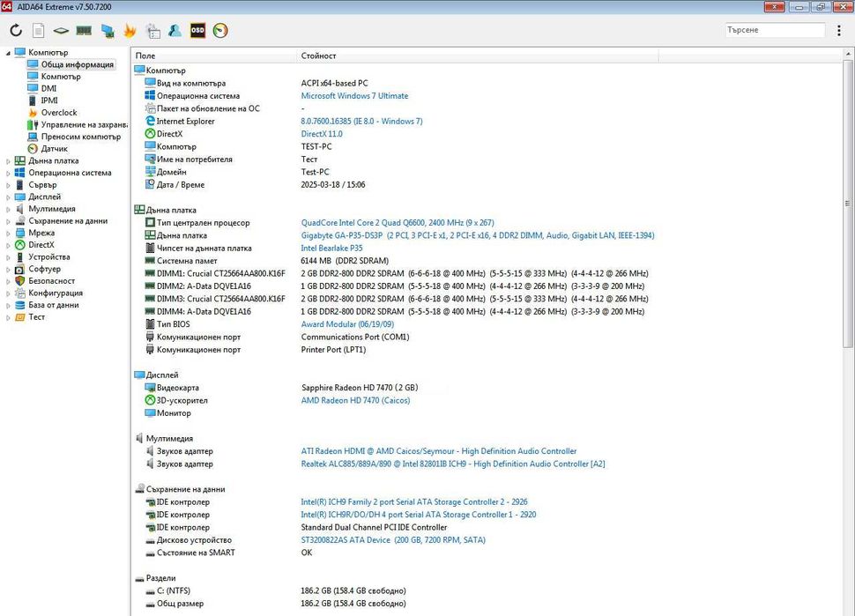Select the Устройства tree item

tap(49, 256)
